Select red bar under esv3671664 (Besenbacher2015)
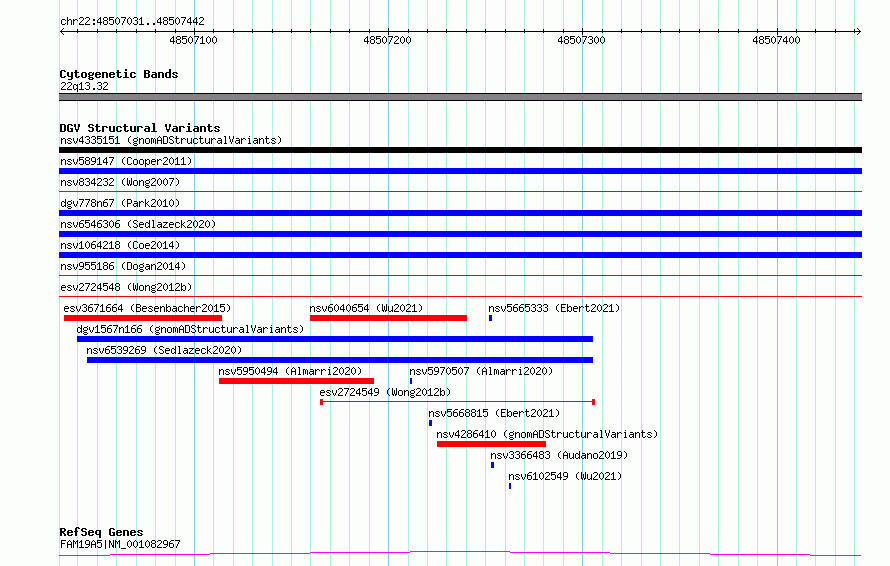This screenshot has width=890, height=566. pyautogui.click(x=143, y=318)
